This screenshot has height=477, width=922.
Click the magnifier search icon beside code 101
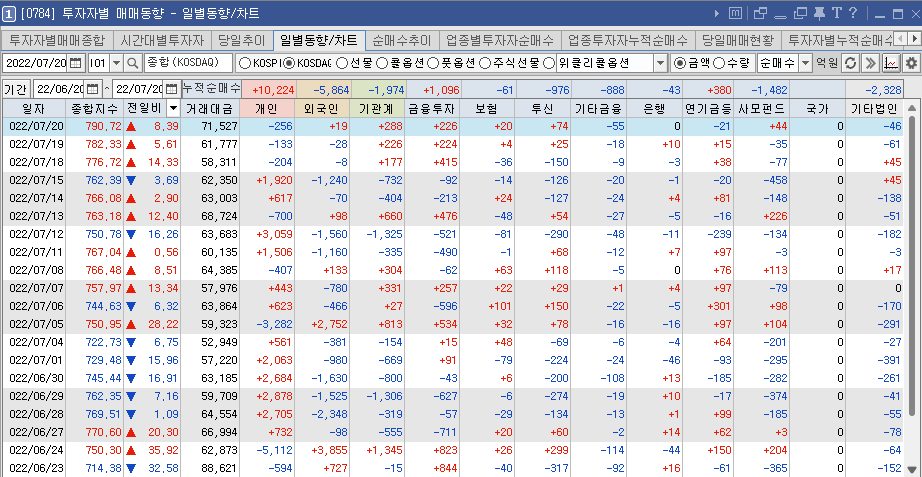pos(133,62)
